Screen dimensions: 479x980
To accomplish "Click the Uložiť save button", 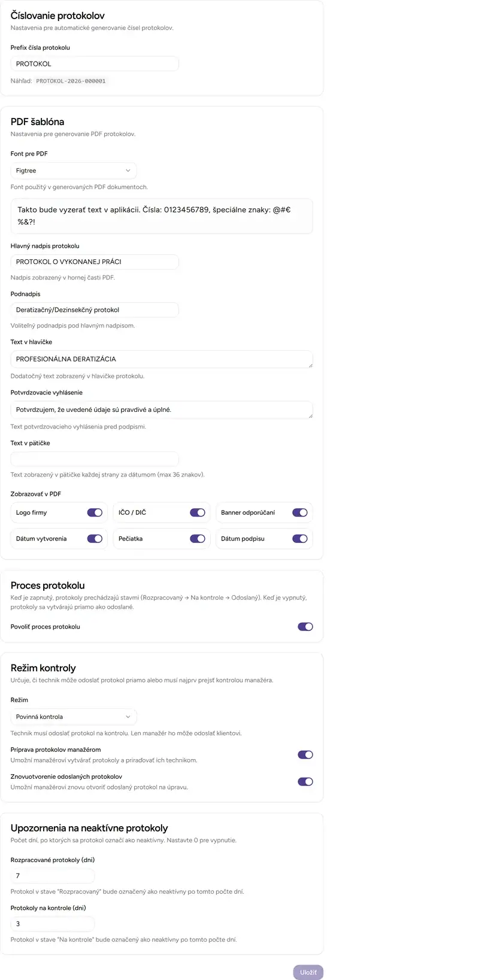I will 308,972.
